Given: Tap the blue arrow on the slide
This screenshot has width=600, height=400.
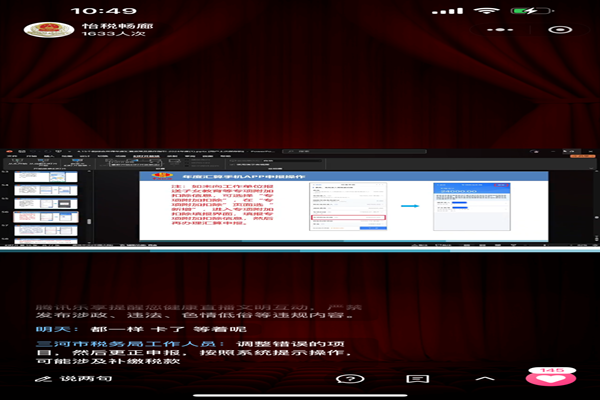Looking at the screenshot, I should point(409,207).
